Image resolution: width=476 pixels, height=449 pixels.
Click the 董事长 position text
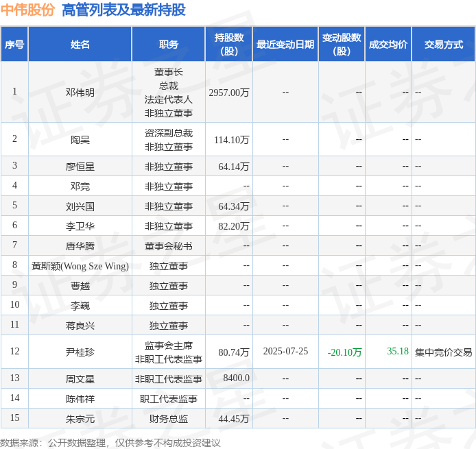coord(169,72)
